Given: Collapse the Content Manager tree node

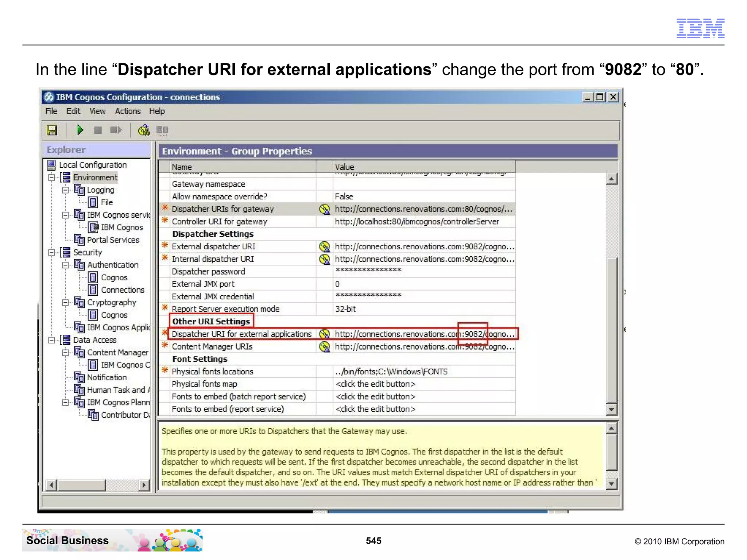Looking at the screenshot, I should point(65,353).
